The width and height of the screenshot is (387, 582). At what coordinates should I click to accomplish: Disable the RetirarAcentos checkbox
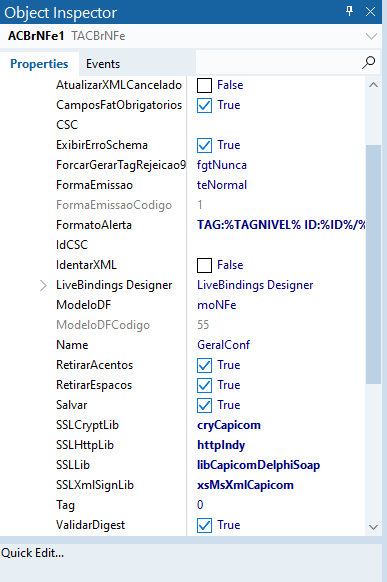pos(204,365)
